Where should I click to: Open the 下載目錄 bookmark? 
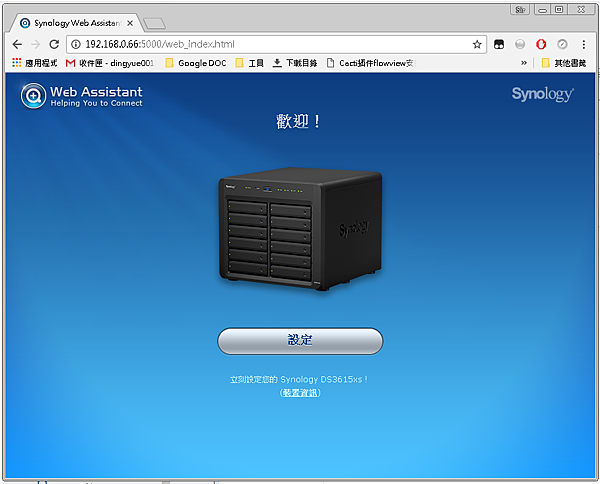point(295,63)
